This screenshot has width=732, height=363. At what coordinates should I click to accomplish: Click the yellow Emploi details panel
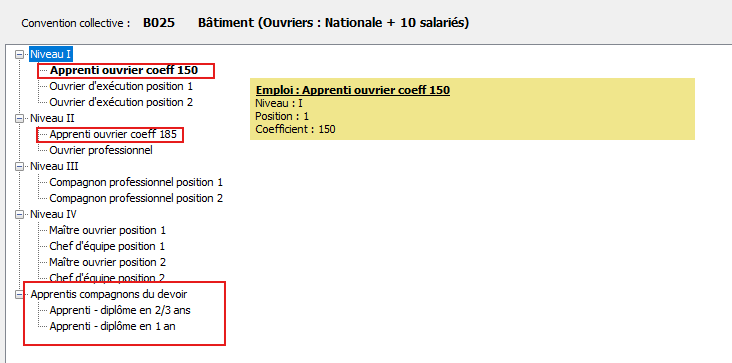coord(472,109)
